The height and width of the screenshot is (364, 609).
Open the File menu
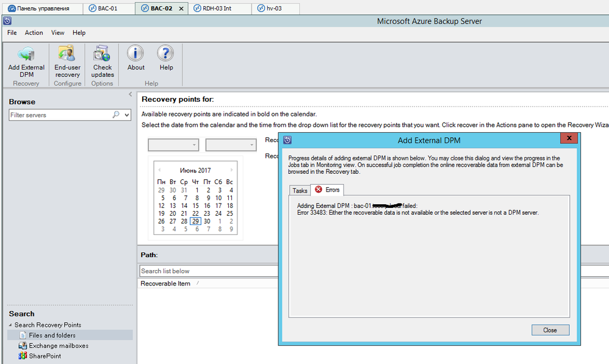(12, 32)
